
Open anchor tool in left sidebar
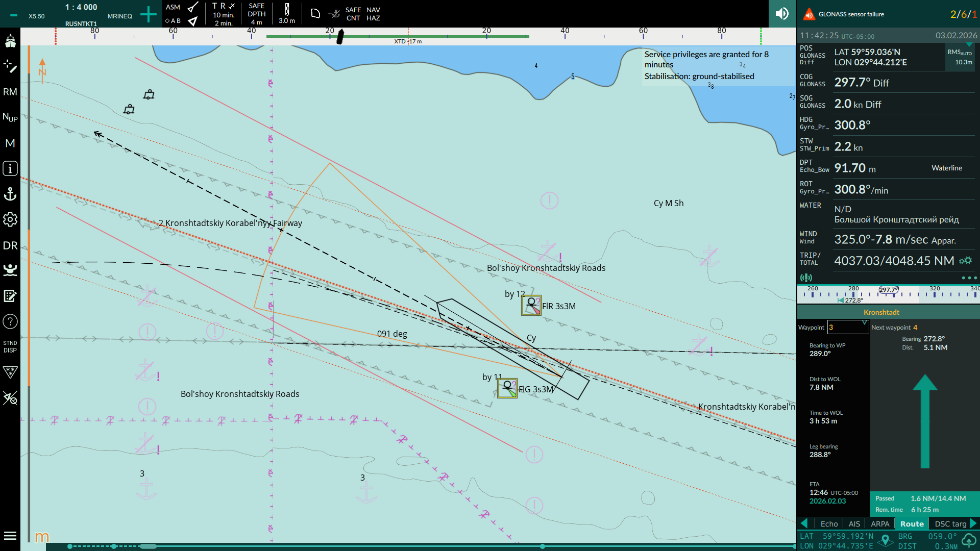pos(10,194)
